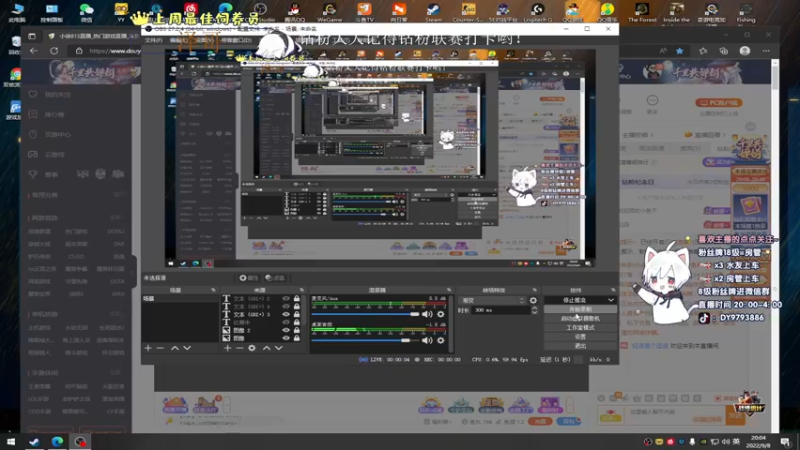The height and width of the screenshot is (450, 800).
Task: Mute the desktop audio speaker icon
Action: coord(427,340)
